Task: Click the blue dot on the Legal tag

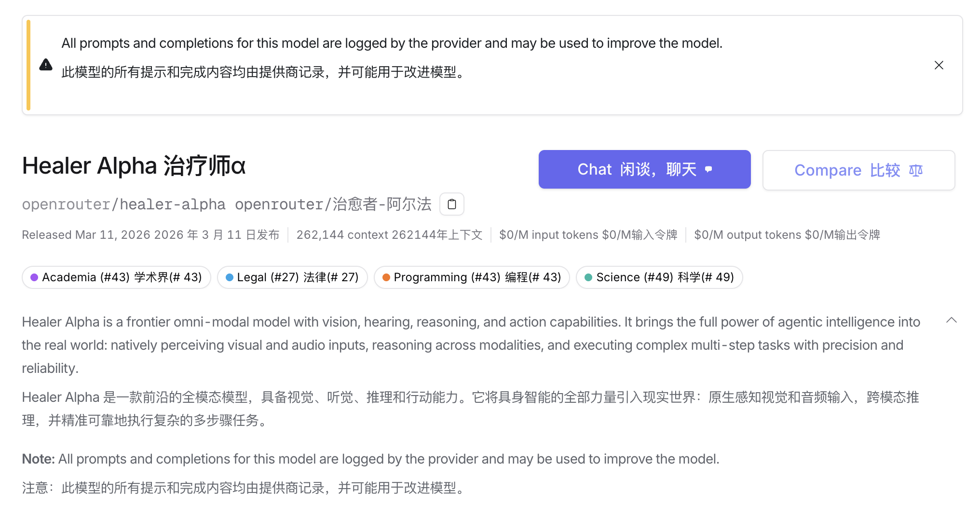Action: coord(230,277)
